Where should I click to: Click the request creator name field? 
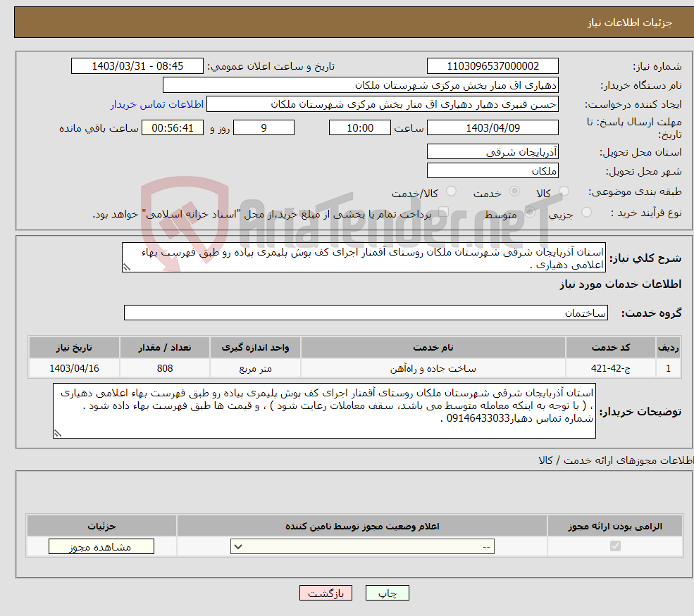(383, 104)
